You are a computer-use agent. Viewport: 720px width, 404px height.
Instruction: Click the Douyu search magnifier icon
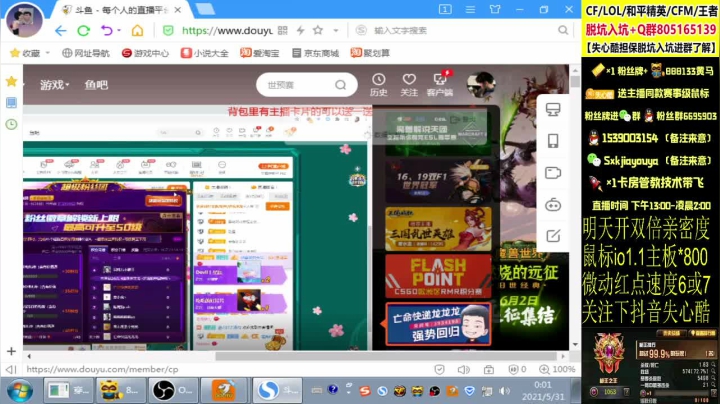click(341, 85)
